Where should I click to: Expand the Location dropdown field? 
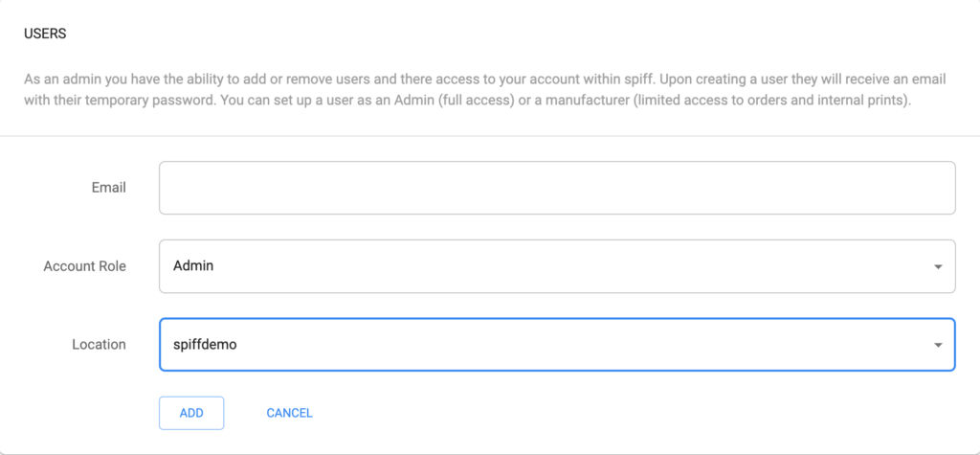(557, 344)
